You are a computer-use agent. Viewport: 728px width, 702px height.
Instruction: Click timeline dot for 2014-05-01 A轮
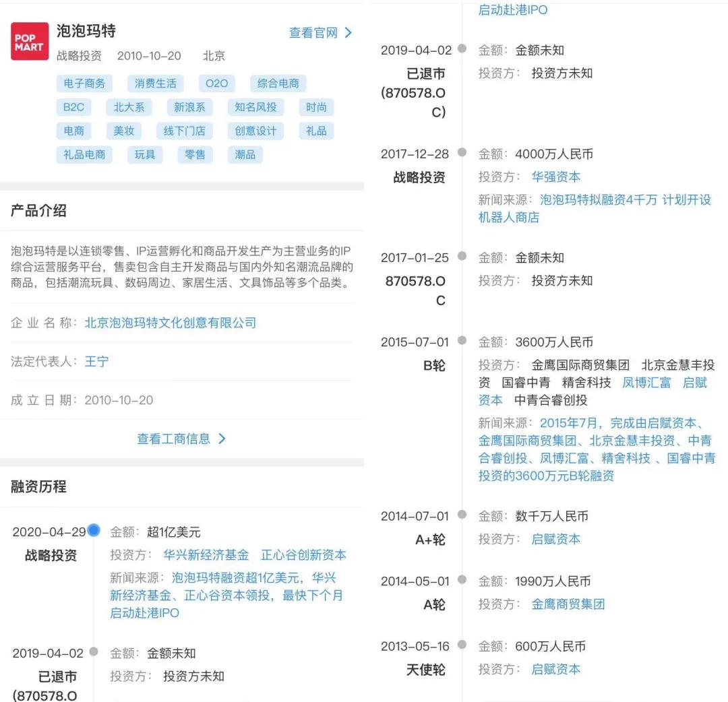462,579
